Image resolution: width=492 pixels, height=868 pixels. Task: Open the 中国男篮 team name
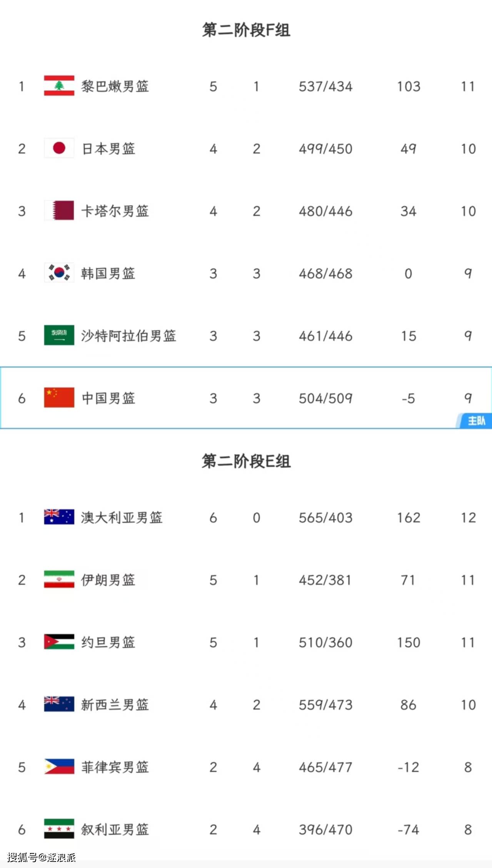click(x=108, y=398)
